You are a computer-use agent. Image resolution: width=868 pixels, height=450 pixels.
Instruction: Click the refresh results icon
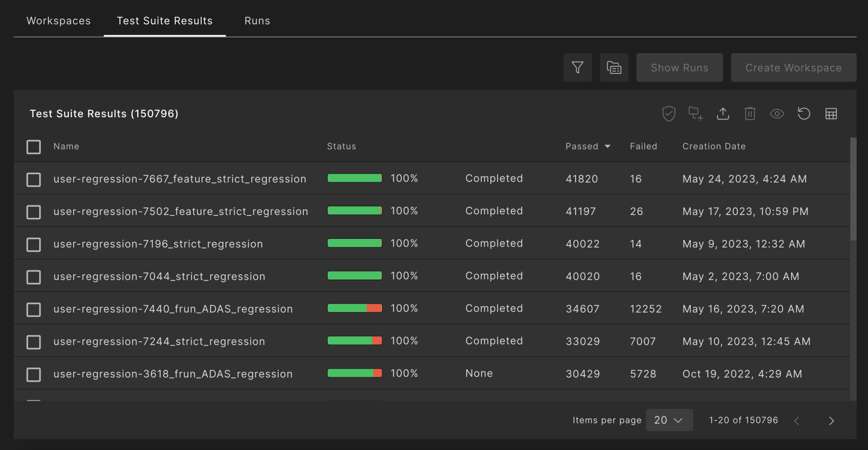(x=803, y=113)
